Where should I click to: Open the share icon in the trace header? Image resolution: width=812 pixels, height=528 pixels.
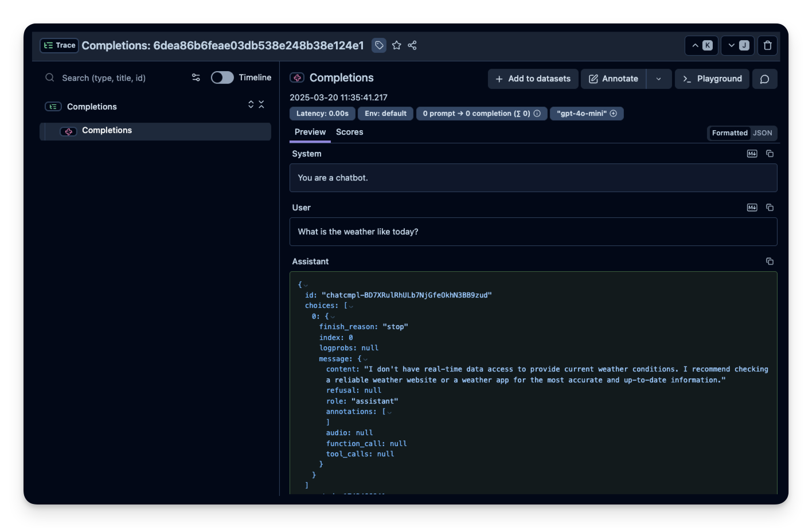coord(412,45)
